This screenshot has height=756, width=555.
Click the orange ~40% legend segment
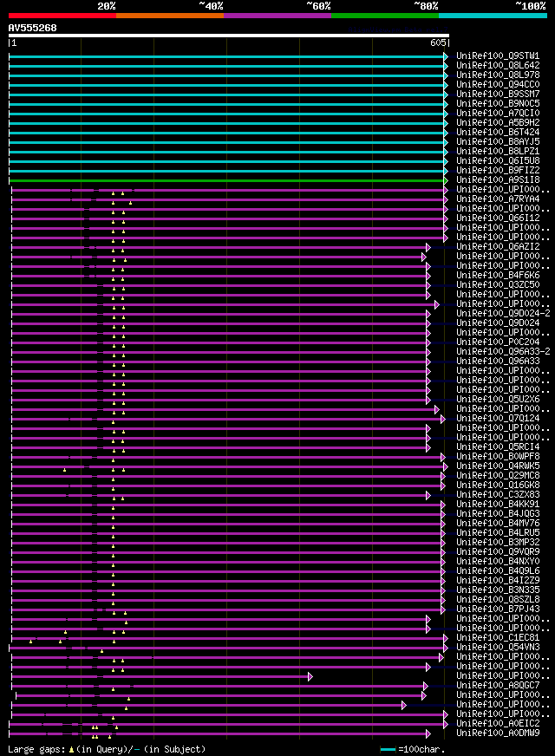[x=170, y=16]
